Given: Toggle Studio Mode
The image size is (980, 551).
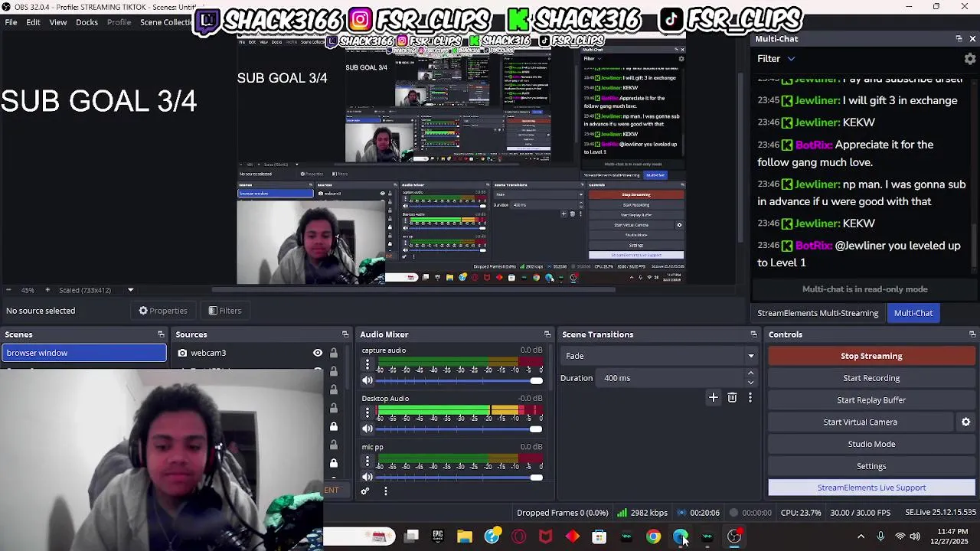Looking at the screenshot, I should point(871,444).
